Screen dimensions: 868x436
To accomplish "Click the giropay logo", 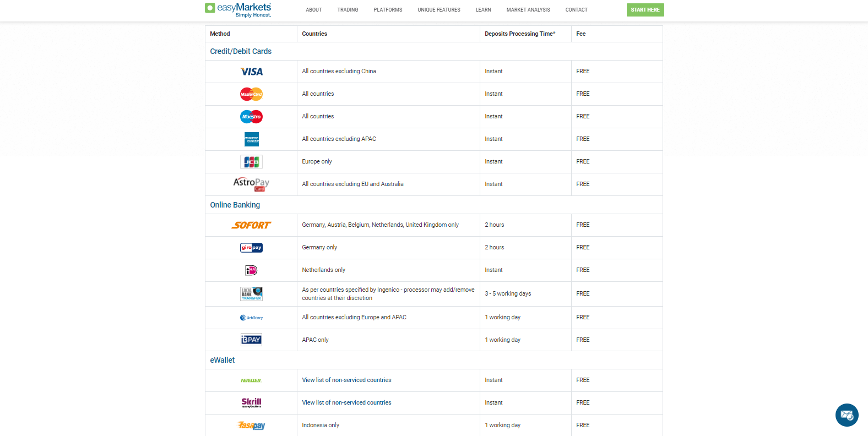I will (251, 248).
